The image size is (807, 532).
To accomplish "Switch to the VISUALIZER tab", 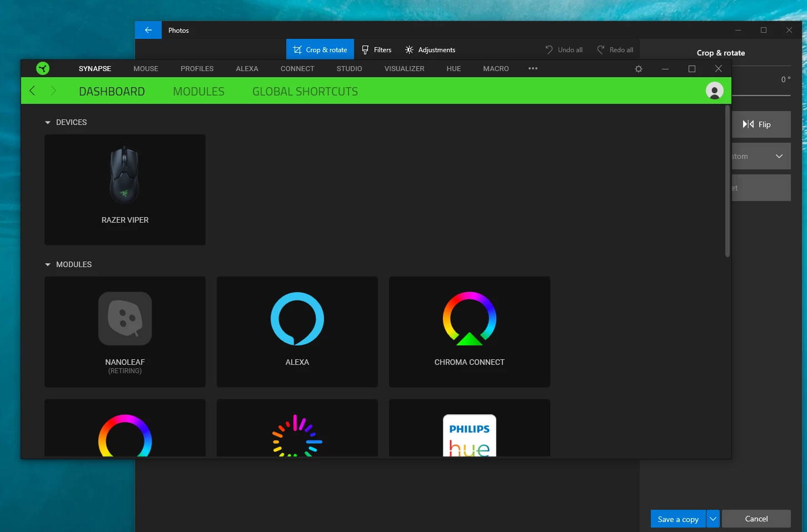I will point(404,68).
